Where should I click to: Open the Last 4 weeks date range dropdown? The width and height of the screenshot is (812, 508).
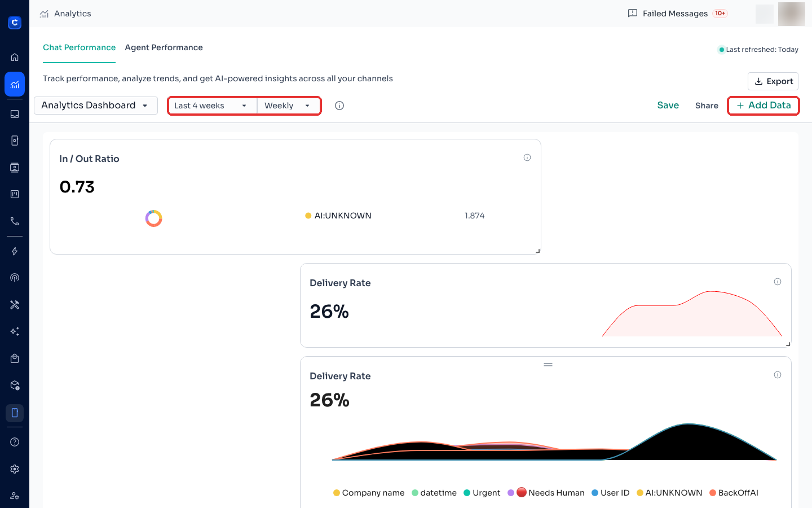point(212,106)
